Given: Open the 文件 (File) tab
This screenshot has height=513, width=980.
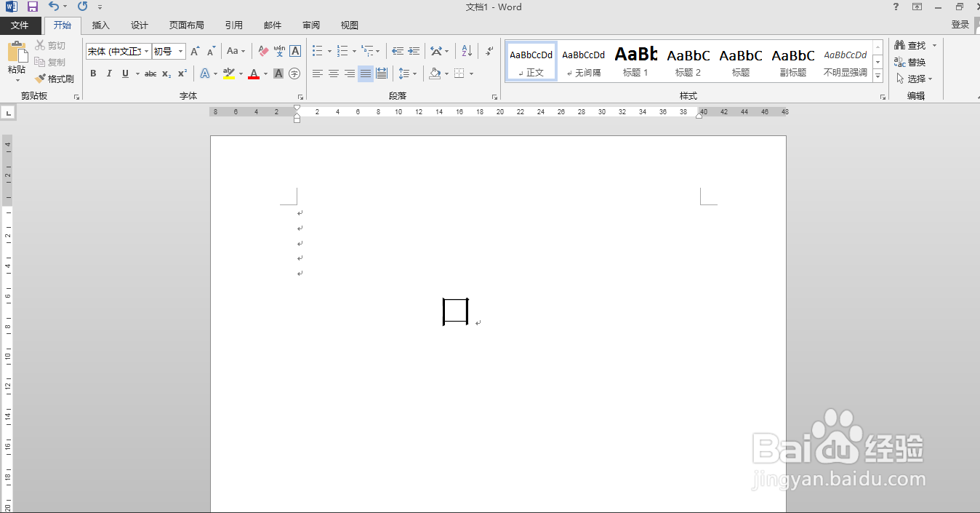Looking at the screenshot, I should pyautogui.click(x=20, y=25).
